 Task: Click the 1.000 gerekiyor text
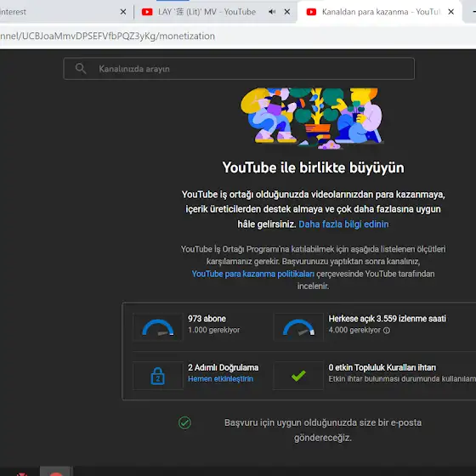(213, 330)
